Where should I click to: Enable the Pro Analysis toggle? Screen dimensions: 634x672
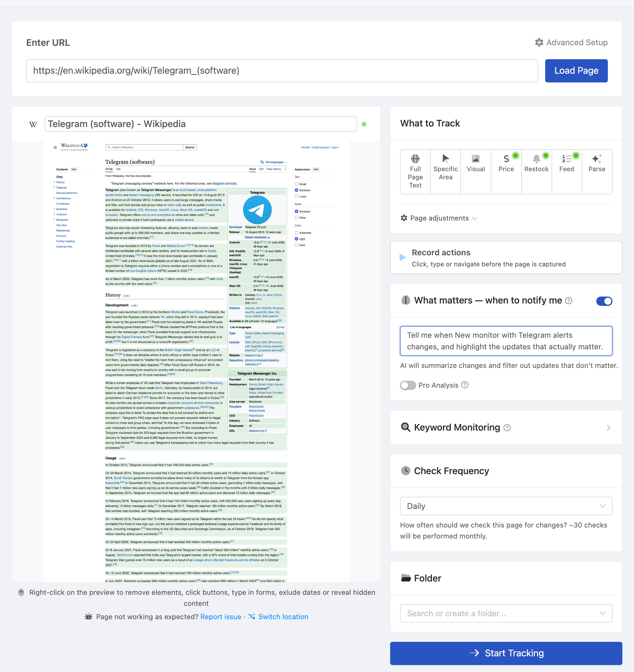coord(408,385)
